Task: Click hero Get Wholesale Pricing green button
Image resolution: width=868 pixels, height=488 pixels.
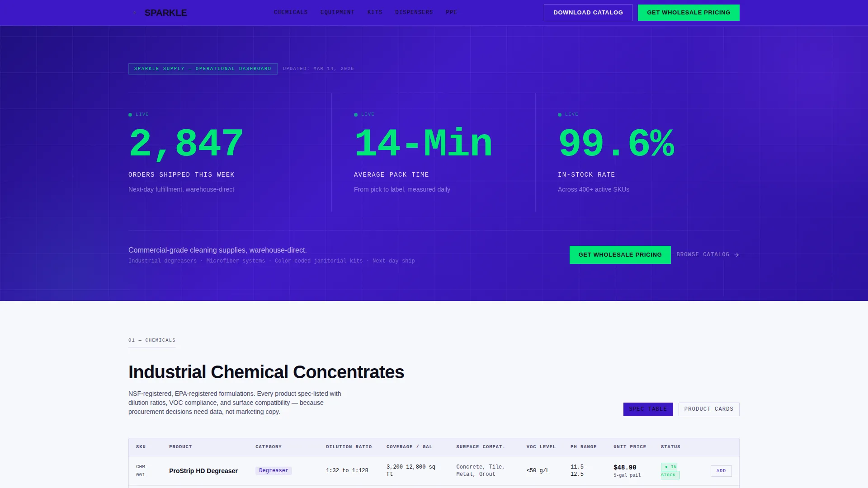Action: 620,255
